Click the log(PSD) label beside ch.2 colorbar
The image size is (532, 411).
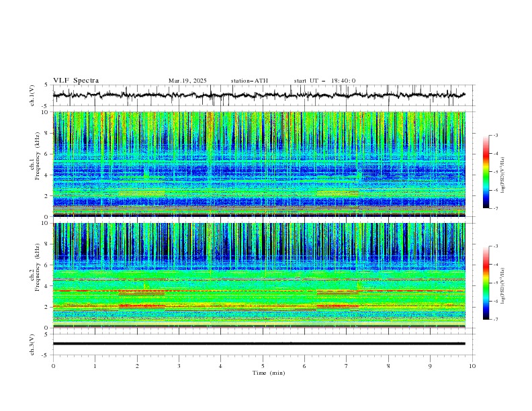coord(503,286)
